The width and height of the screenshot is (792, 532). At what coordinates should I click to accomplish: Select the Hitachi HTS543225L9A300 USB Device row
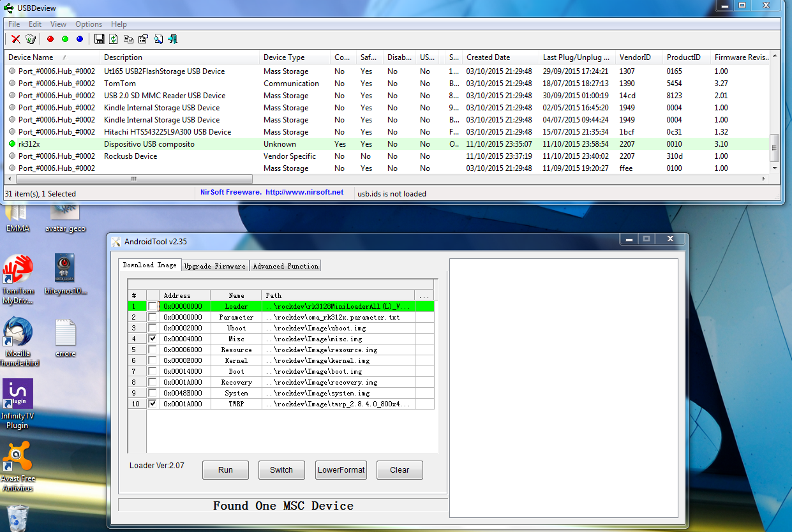pos(387,132)
